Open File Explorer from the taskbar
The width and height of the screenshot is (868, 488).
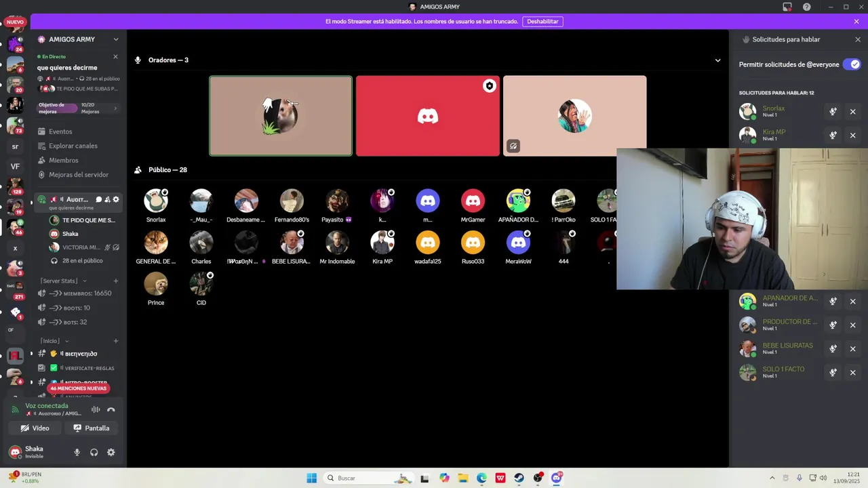pyautogui.click(x=462, y=478)
